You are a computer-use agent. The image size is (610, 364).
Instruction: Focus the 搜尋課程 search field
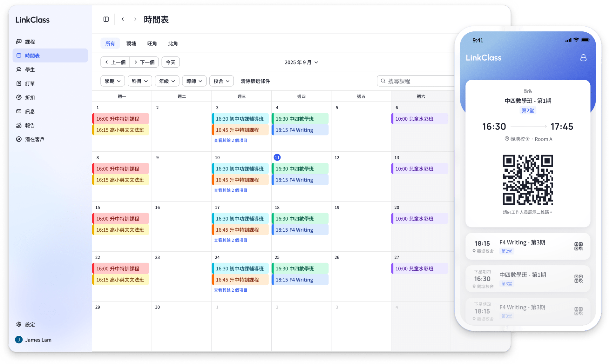[x=416, y=81]
